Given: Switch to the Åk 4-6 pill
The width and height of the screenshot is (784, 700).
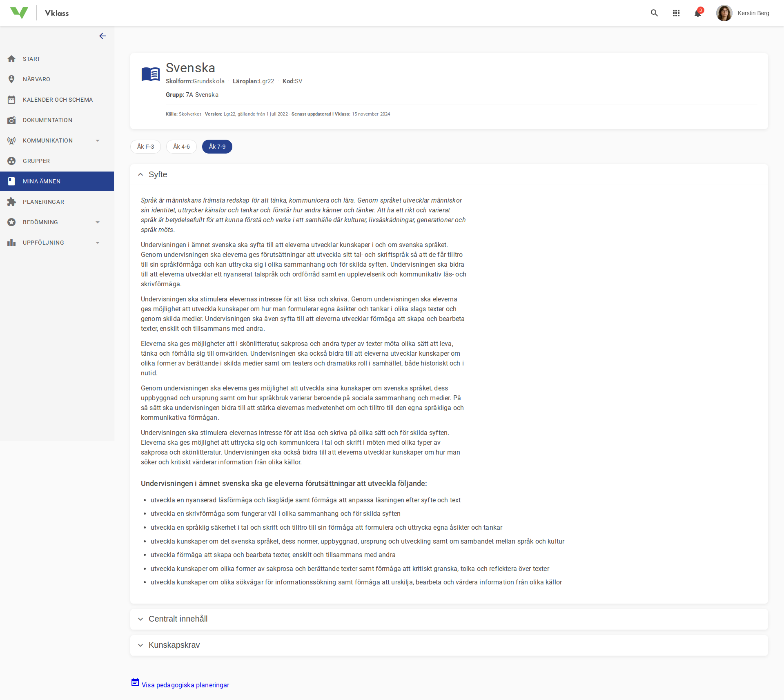Looking at the screenshot, I should click(181, 146).
